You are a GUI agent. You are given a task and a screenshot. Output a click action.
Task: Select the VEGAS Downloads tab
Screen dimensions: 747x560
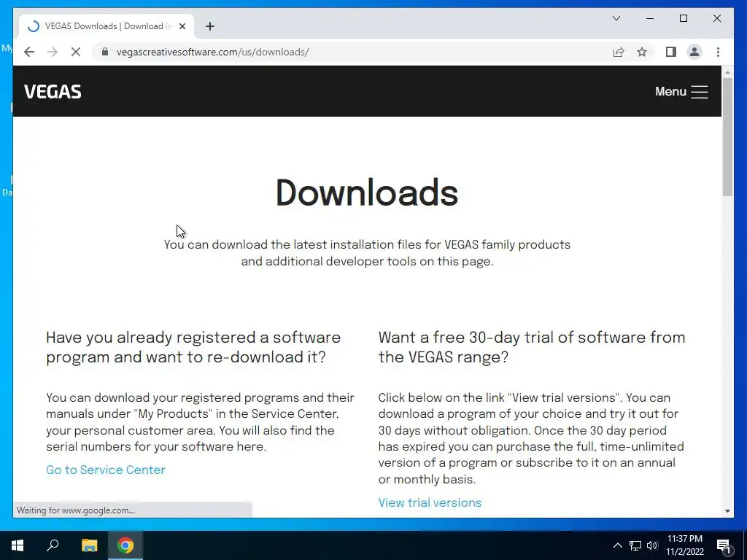[107, 26]
